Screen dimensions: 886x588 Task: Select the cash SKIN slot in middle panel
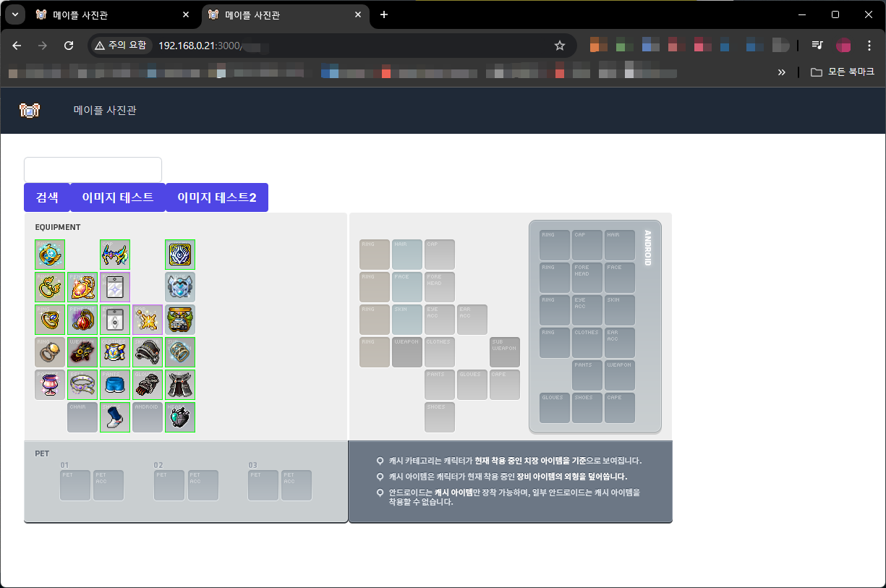pos(407,320)
